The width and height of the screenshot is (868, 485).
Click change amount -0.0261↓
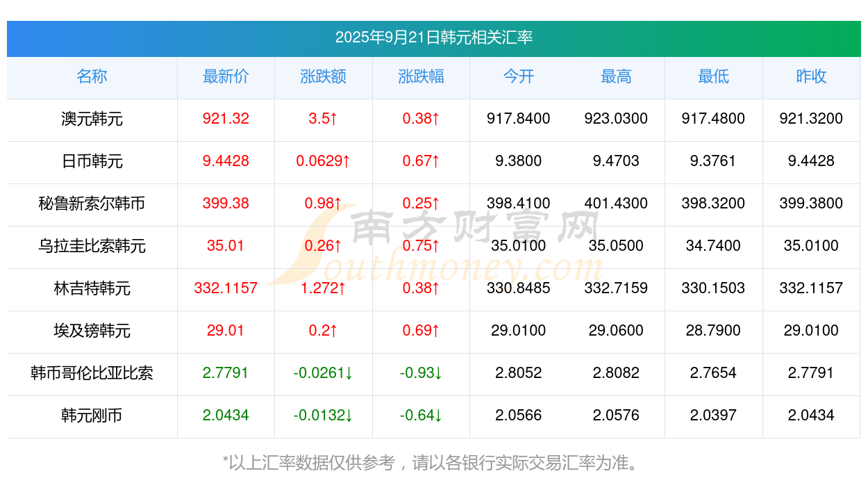[324, 373]
